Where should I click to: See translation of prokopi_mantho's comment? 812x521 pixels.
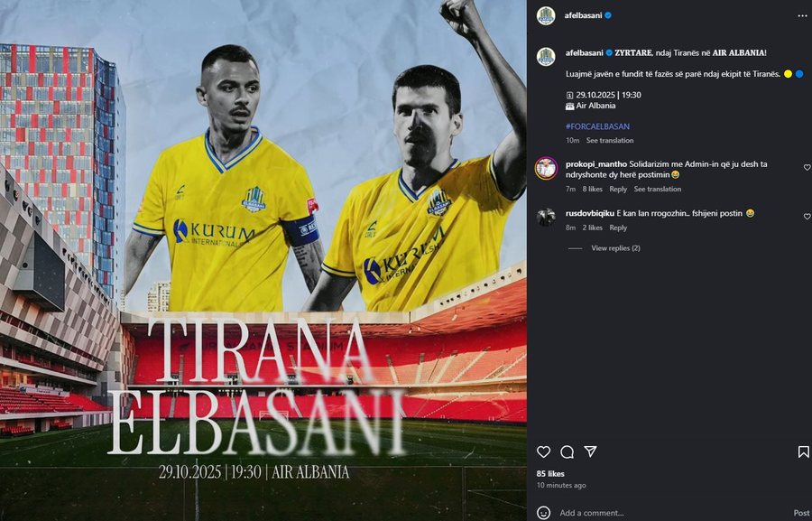pos(657,190)
